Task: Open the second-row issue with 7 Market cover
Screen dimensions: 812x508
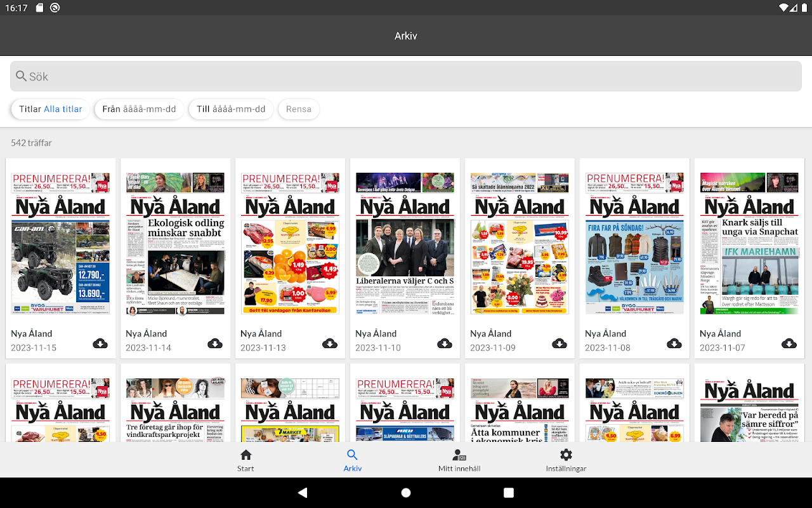Action: pos(291,410)
